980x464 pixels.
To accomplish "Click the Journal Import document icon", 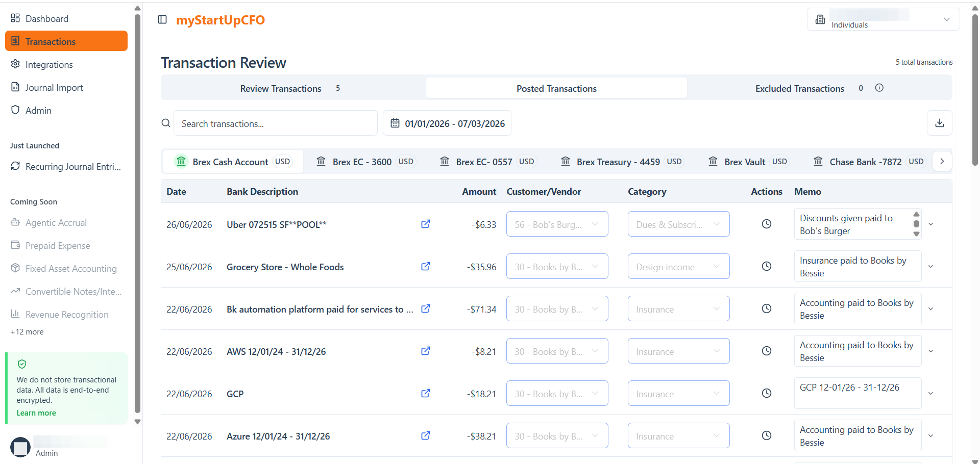I will click(15, 87).
